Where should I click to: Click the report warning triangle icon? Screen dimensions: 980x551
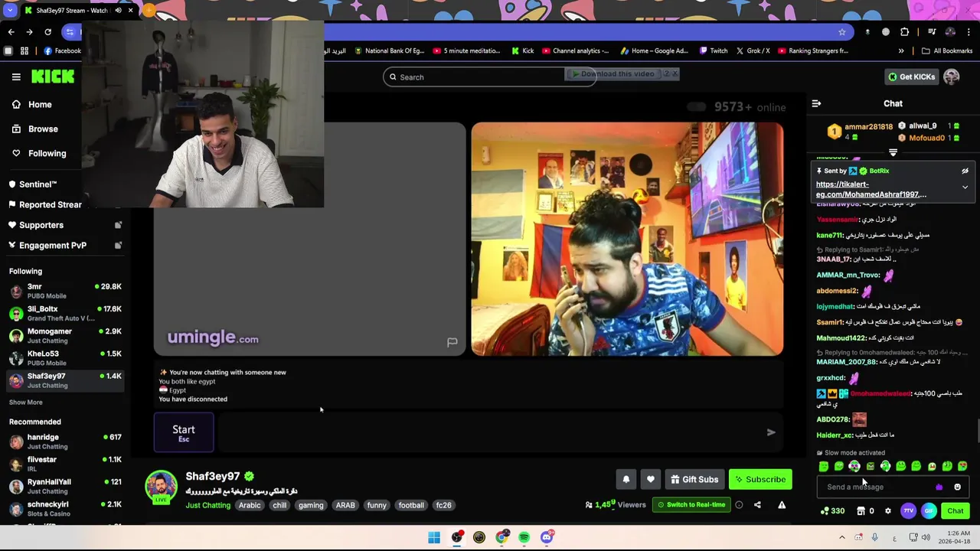tap(782, 505)
